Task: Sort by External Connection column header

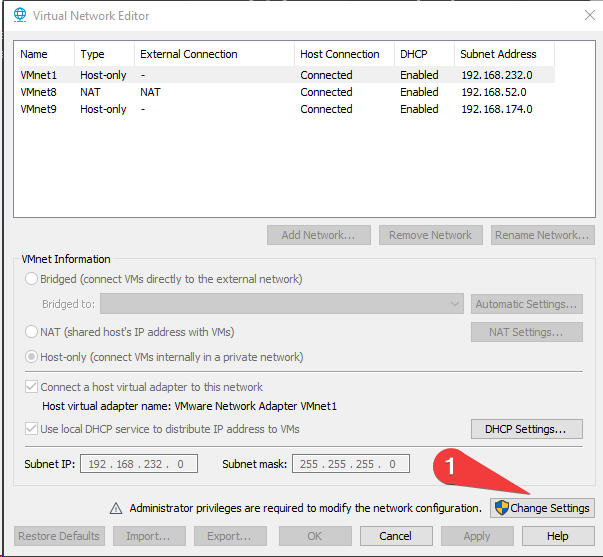Action: (214, 54)
